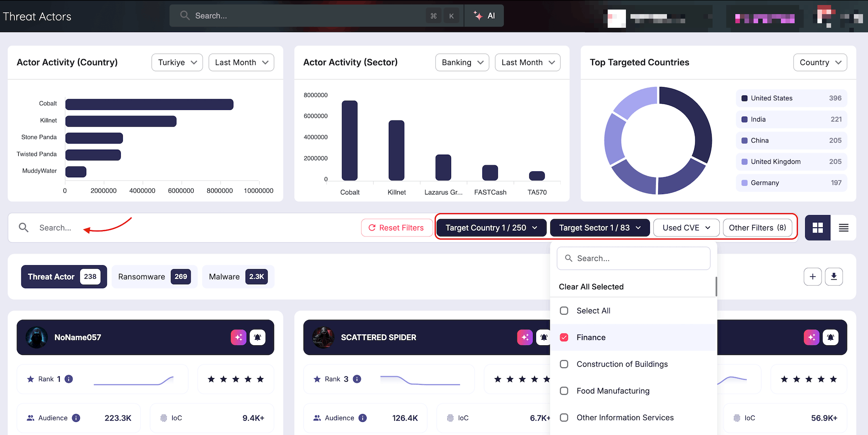868x435 pixels.
Task: Switch to the Malware tab
Action: pos(238,276)
